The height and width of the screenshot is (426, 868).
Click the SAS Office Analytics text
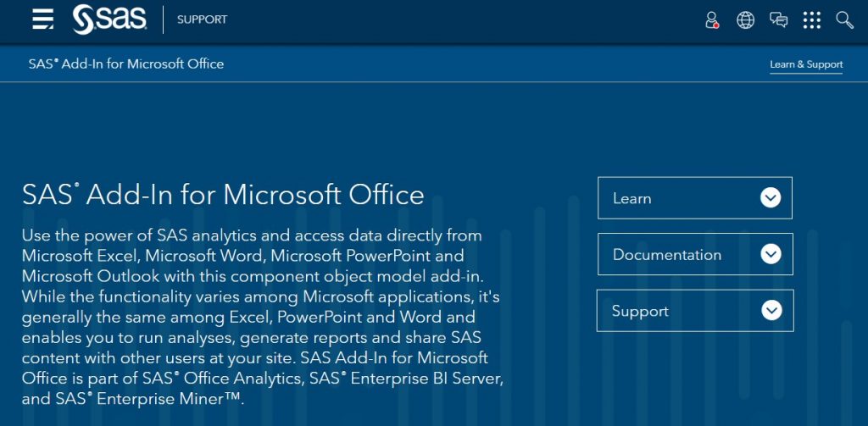click(x=221, y=379)
